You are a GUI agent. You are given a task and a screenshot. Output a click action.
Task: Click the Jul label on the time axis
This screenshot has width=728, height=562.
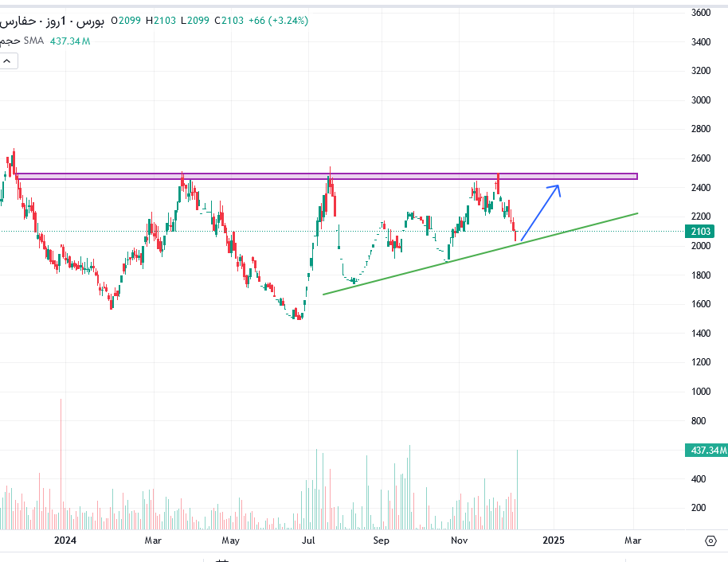308,541
